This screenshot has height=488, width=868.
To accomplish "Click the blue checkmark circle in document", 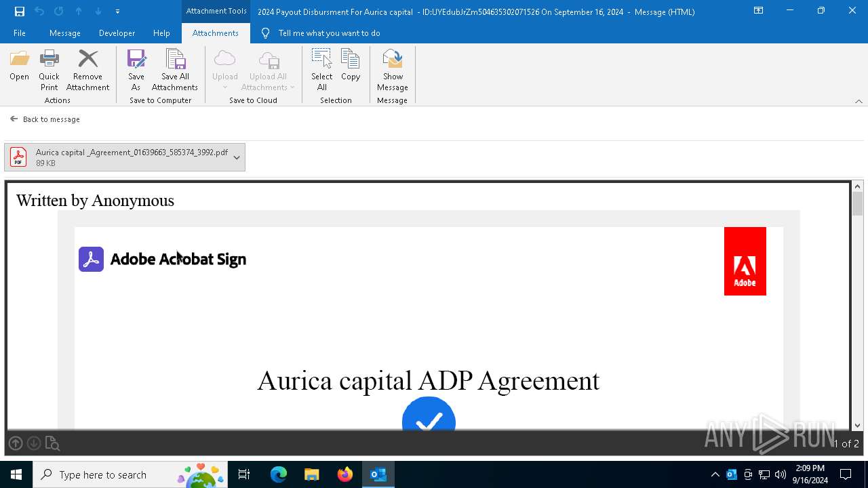I will [x=429, y=413].
